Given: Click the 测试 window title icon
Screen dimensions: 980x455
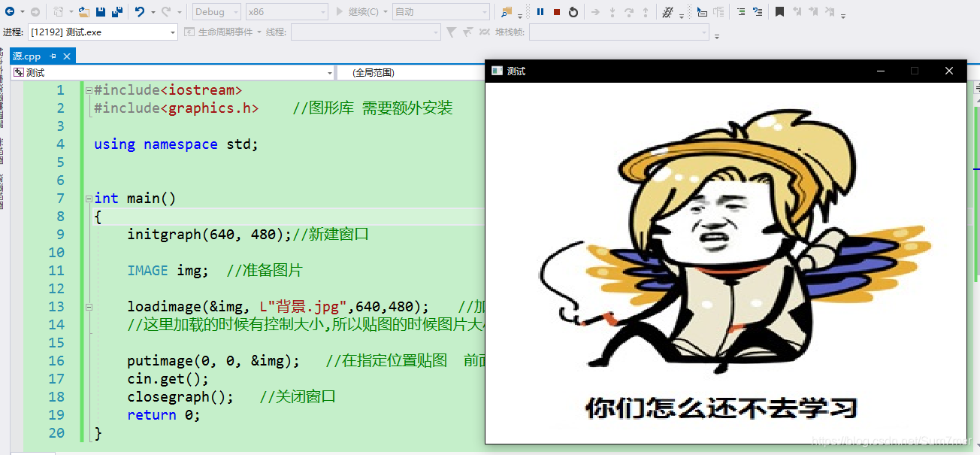Looking at the screenshot, I should click(x=497, y=71).
